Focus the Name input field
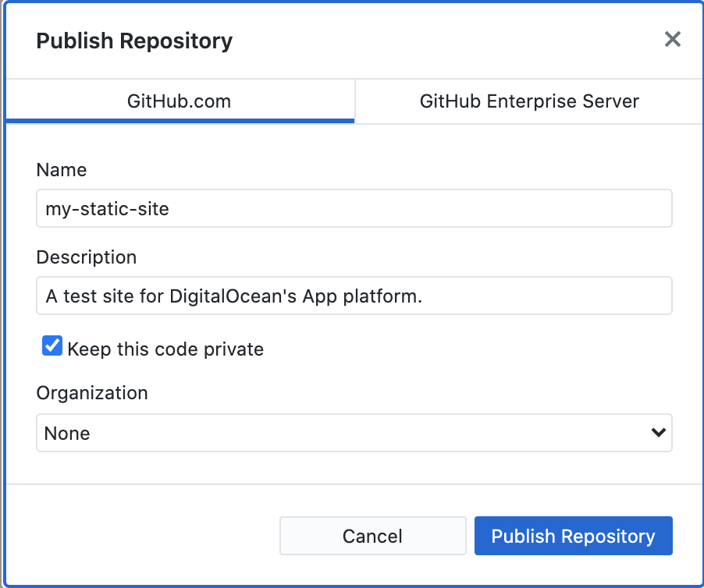Viewport: 704px width, 588px height. pos(354,209)
